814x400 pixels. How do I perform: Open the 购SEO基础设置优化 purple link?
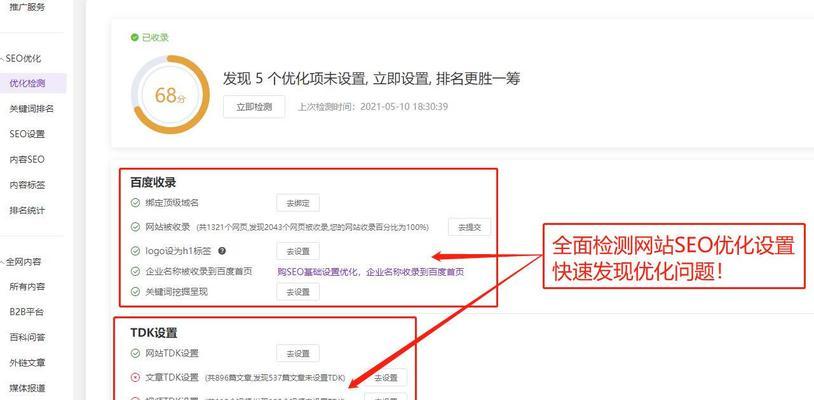point(371,272)
